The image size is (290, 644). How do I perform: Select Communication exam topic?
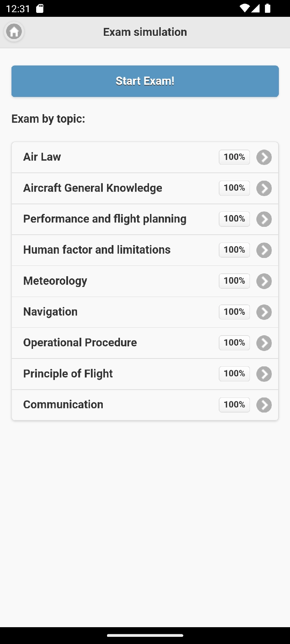click(63, 404)
